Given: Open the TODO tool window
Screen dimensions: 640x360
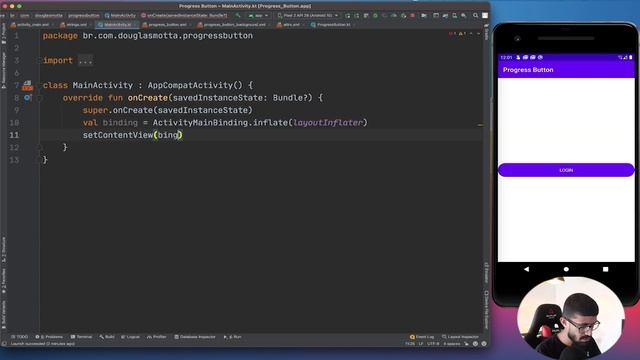Looking at the screenshot, I should click(19, 337).
